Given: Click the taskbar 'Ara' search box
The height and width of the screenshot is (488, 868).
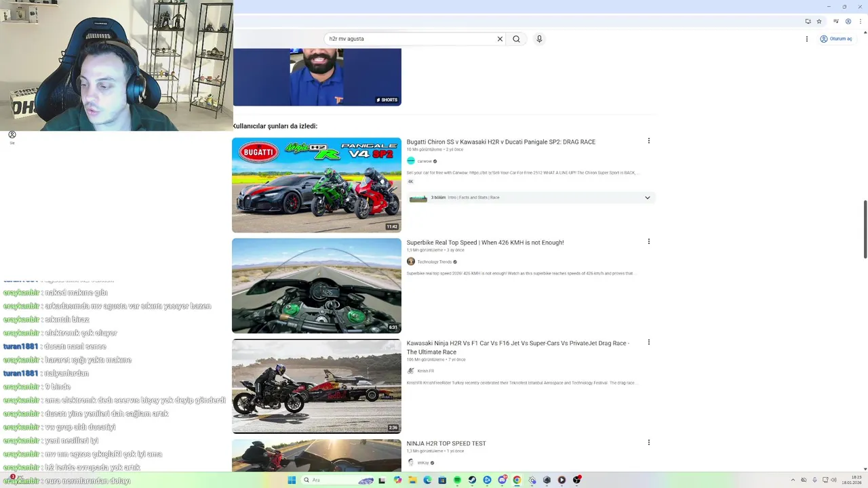Looking at the screenshot, I should tap(336, 480).
